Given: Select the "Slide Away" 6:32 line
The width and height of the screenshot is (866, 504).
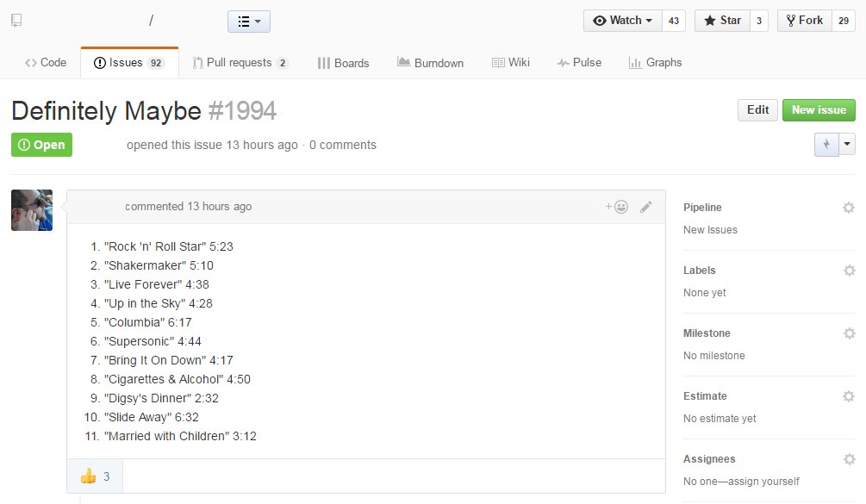Looking at the screenshot, I should [152, 417].
